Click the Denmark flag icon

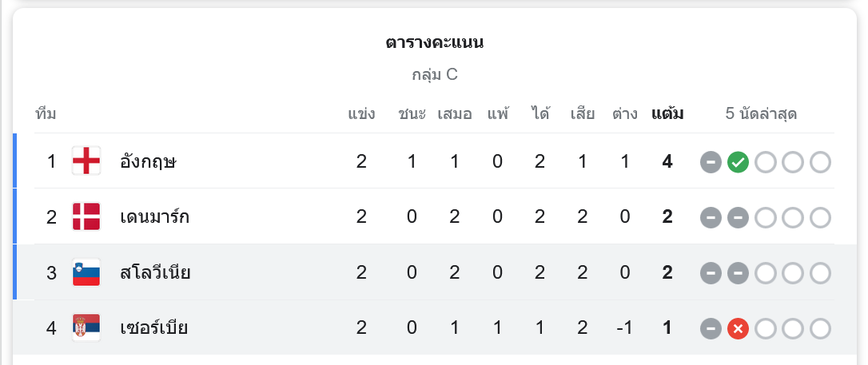[x=86, y=216]
